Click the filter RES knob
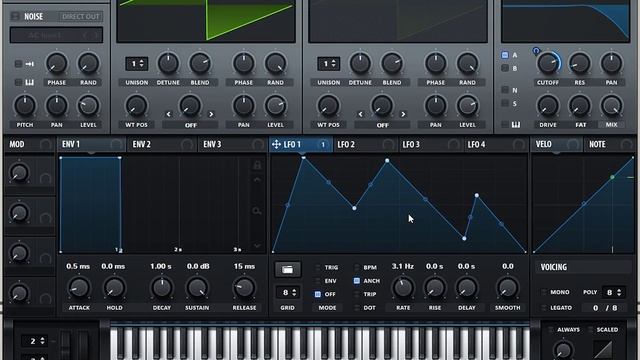This screenshot has width=640, height=360. [x=579, y=64]
